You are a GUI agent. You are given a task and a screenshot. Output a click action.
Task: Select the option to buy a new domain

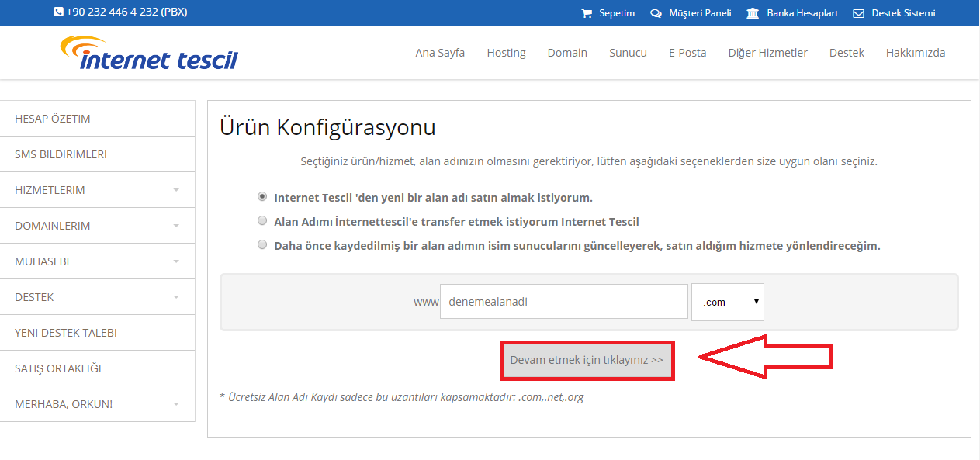(x=262, y=197)
